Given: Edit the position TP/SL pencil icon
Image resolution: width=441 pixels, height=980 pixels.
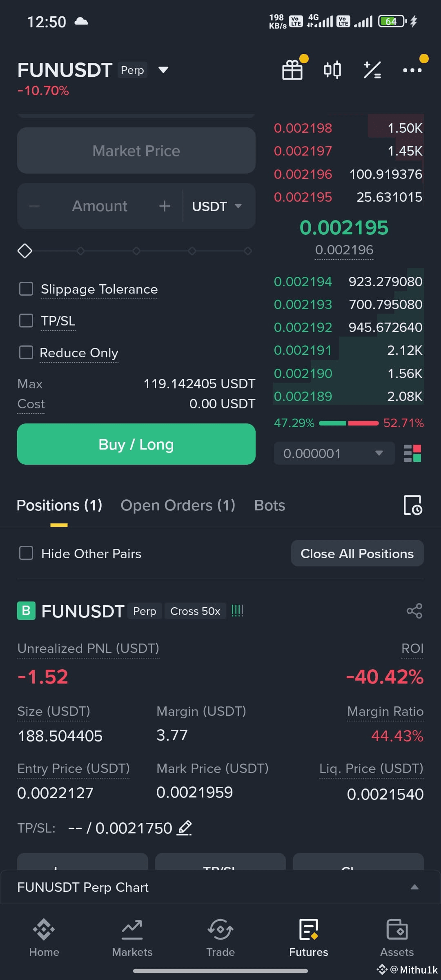Looking at the screenshot, I should coord(185,828).
